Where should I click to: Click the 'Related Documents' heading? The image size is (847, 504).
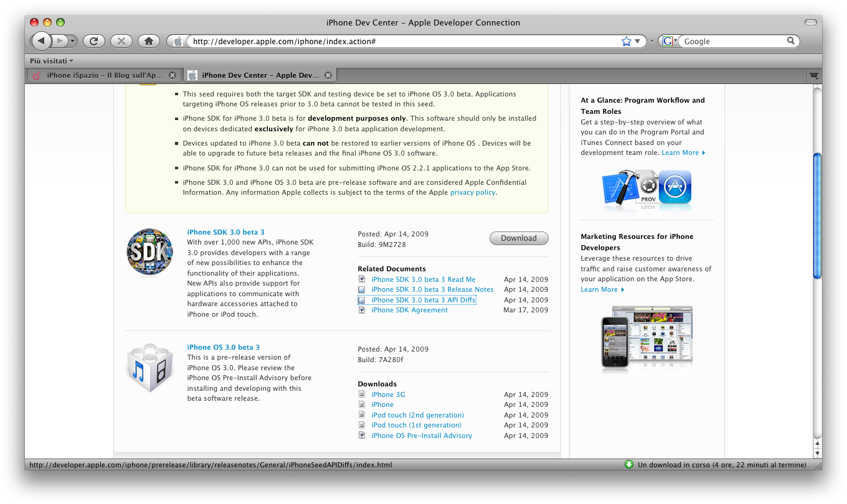pos(392,269)
